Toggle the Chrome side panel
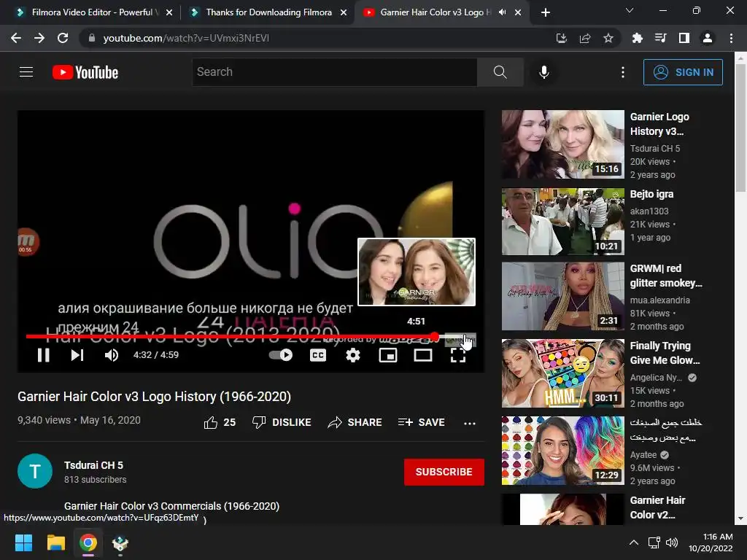Image resolution: width=747 pixels, height=560 pixels. click(684, 38)
